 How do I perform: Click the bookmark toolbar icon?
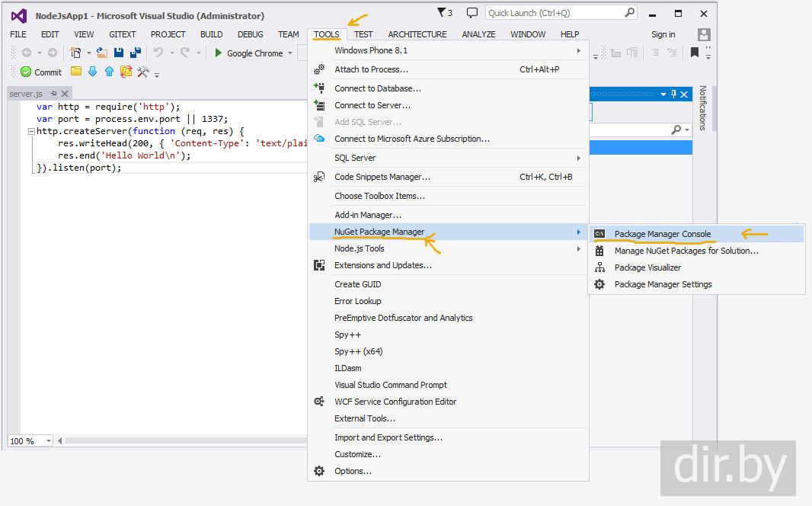pyautogui.click(x=694, y=53)
